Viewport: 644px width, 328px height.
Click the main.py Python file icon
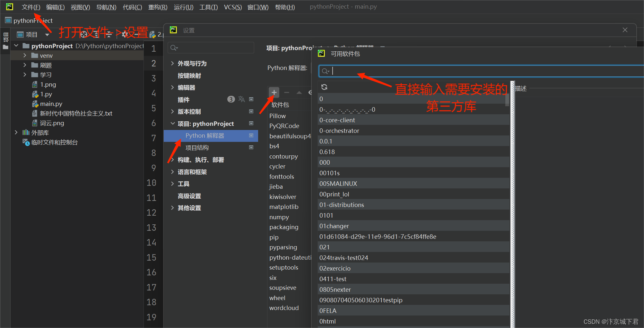[35, 104]
